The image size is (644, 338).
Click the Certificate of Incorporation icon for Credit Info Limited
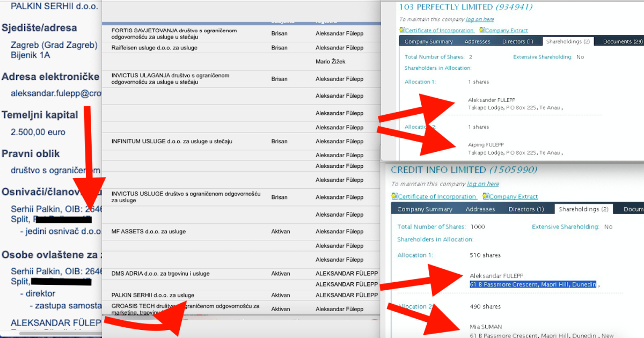coord(394,197)
